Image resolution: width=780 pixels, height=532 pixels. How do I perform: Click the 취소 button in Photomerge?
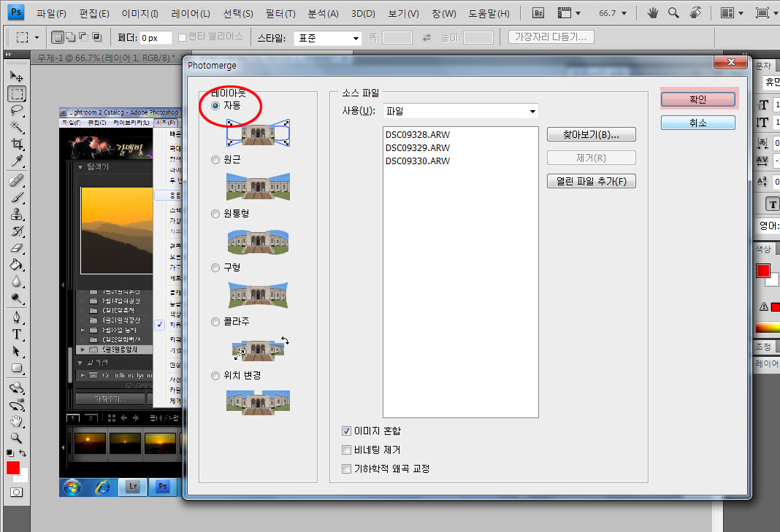click(697, 123)
